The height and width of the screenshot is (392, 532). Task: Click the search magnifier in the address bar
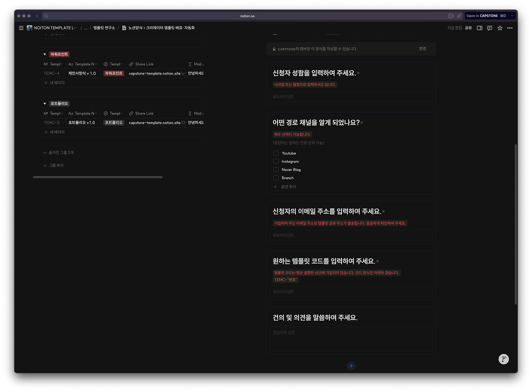pyautogui.click(x=46, y=15)
